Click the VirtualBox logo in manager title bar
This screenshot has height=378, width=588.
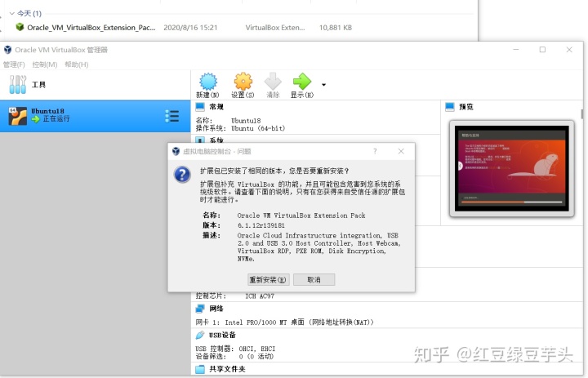click(x=7, y=50)
